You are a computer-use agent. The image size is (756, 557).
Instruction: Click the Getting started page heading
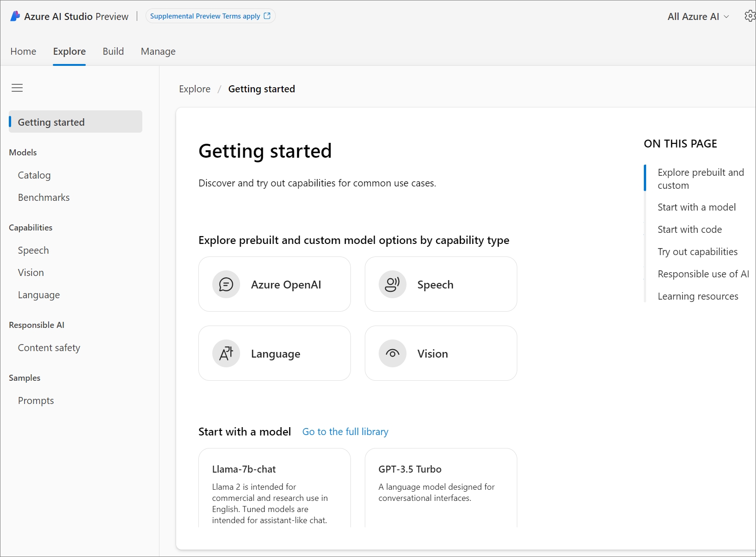[x=265, y=151]
